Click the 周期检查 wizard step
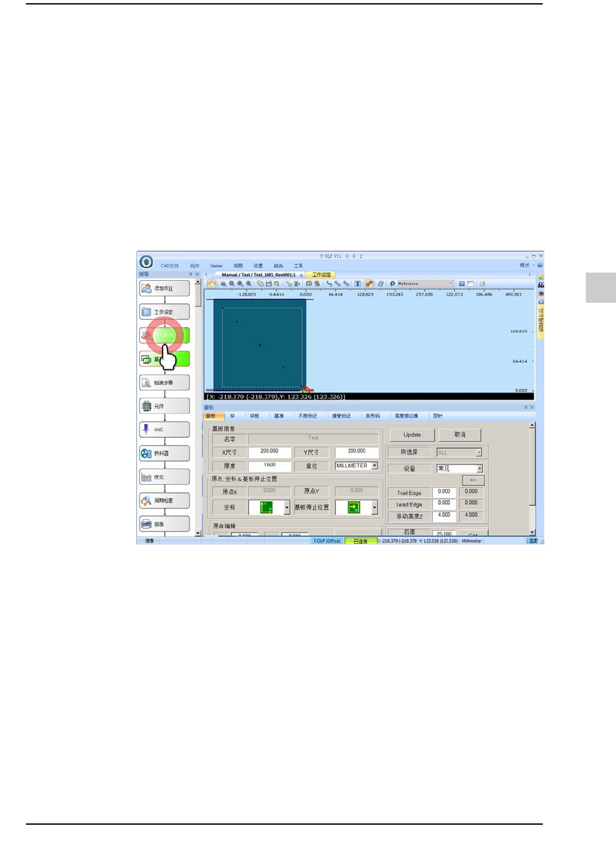 165,500
